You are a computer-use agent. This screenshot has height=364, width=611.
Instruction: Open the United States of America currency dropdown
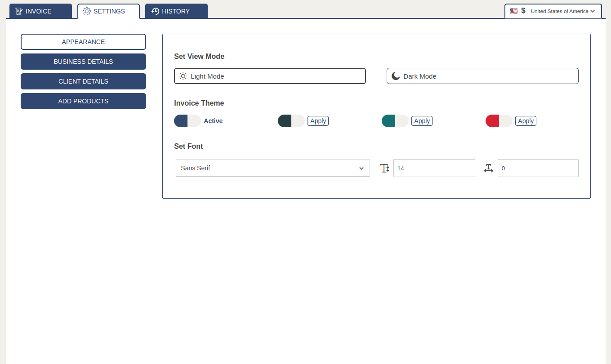click(563, 11)
